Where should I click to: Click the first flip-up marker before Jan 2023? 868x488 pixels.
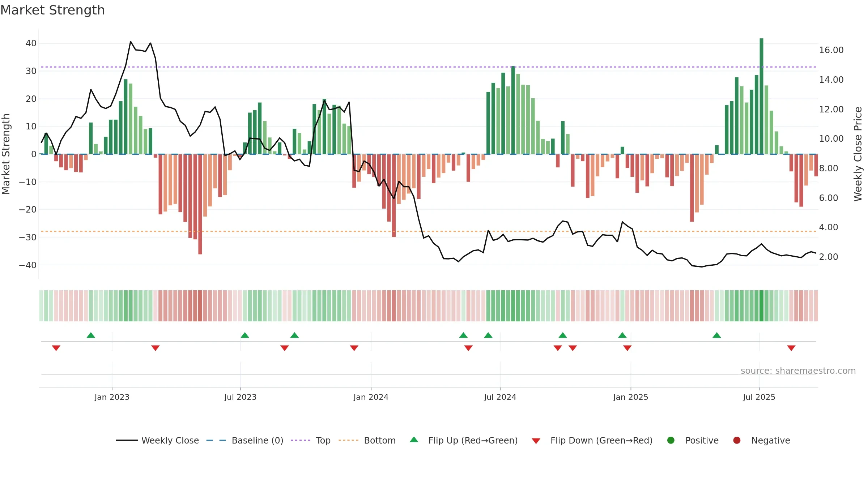click(91, 335)
